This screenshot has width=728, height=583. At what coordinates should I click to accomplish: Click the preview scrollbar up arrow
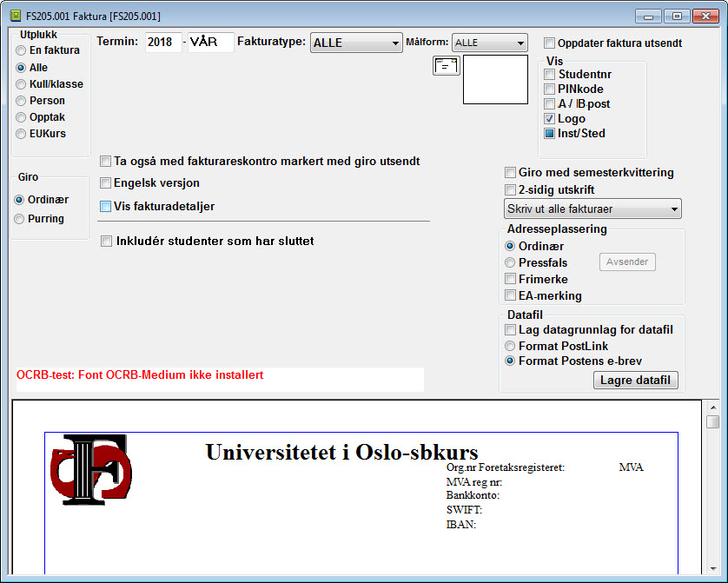click(x=713, y=407)
